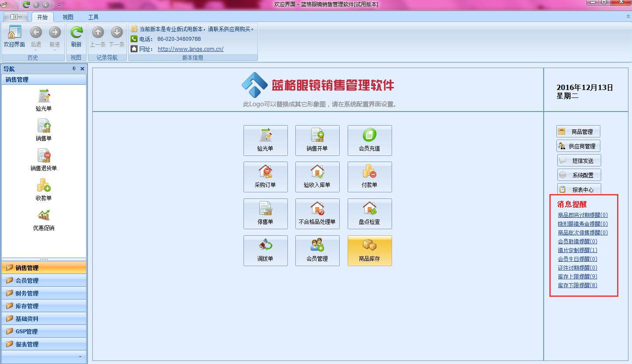
Task: Open the 会员充值 tile
Action: 369,140
